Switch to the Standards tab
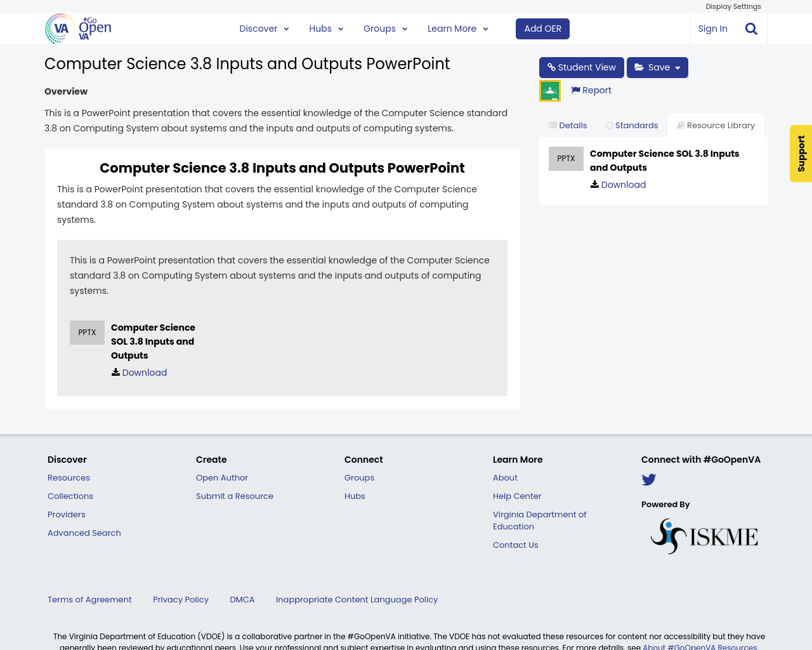Viewport: 812px width, 650px height. tap(632, 124)
